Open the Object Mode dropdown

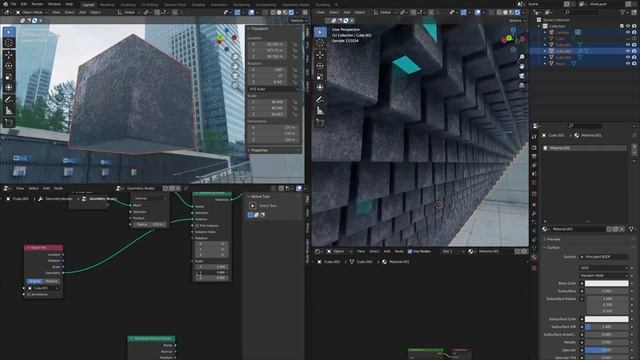point(32,12)
